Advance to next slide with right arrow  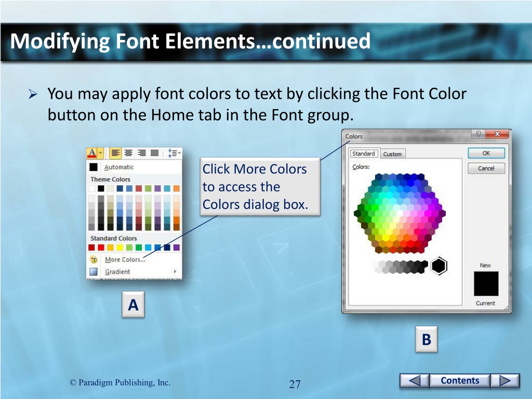pos(504,381)
